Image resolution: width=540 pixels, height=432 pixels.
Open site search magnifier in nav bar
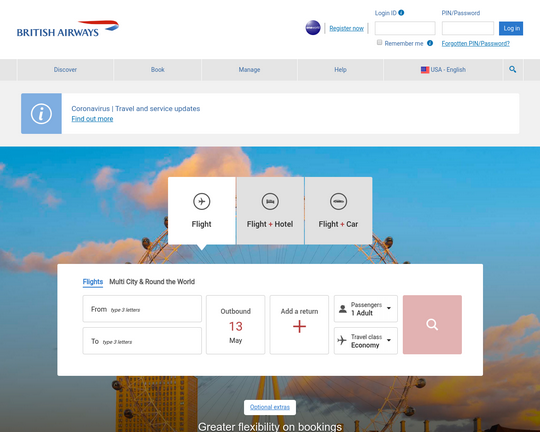tap(512, 70)
